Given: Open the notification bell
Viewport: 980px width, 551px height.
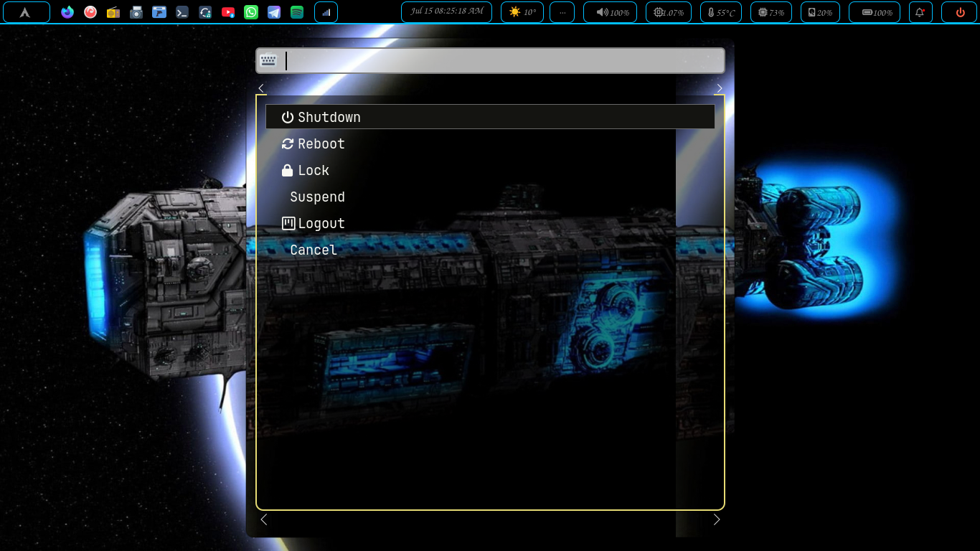Looking at the screenshot, I should 920,12.
